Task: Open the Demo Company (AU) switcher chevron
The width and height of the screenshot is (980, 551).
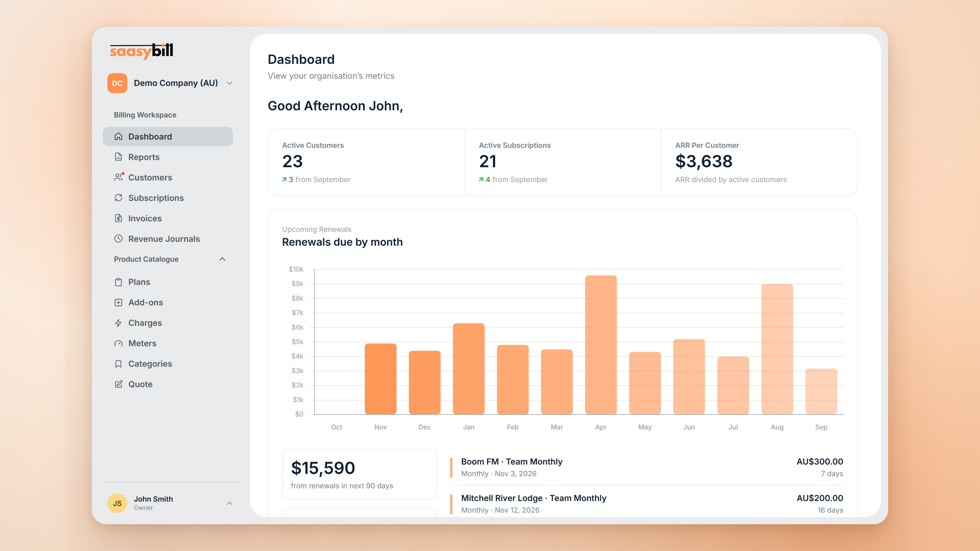Action: point(229,83)
